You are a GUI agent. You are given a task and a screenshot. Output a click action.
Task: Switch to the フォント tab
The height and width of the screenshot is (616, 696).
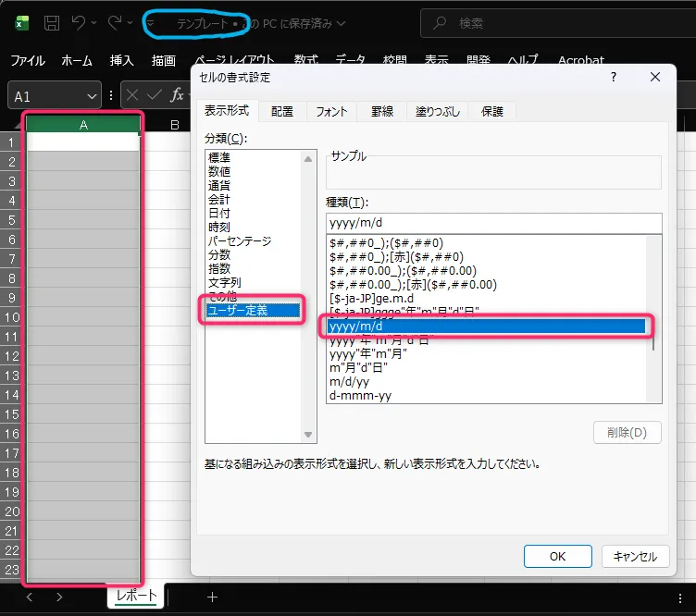coord(331,111)
